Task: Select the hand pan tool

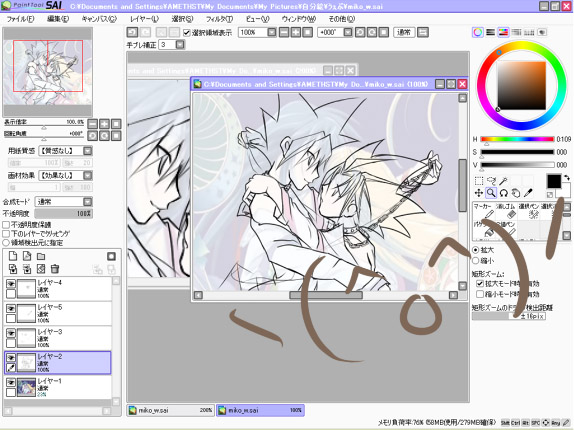Action: click(x=515, y=193)
